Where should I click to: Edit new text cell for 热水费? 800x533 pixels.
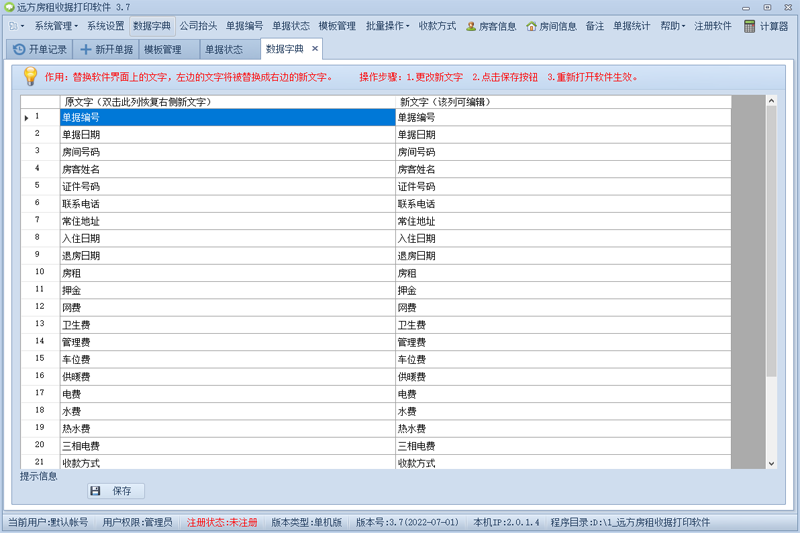[563, 429]
